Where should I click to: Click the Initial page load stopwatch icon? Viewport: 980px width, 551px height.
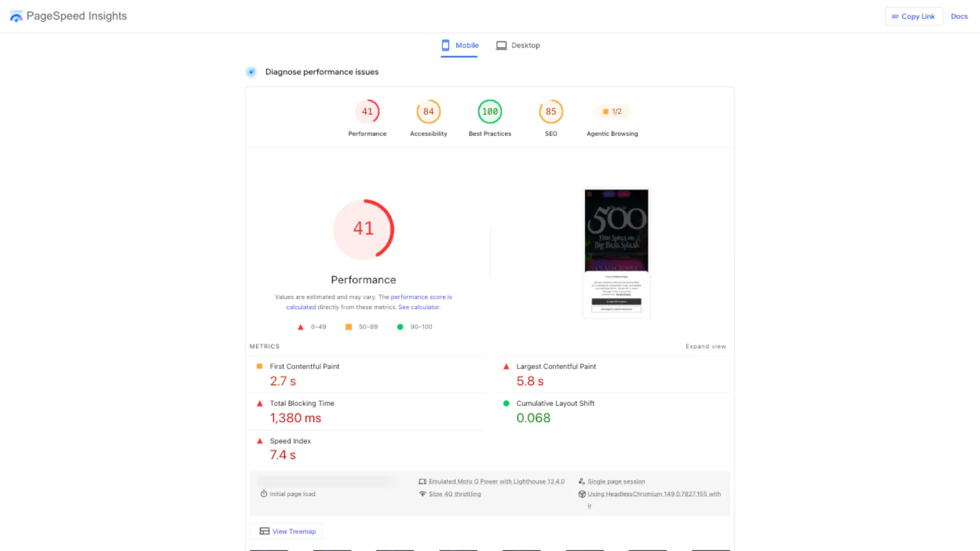point(264,494)
